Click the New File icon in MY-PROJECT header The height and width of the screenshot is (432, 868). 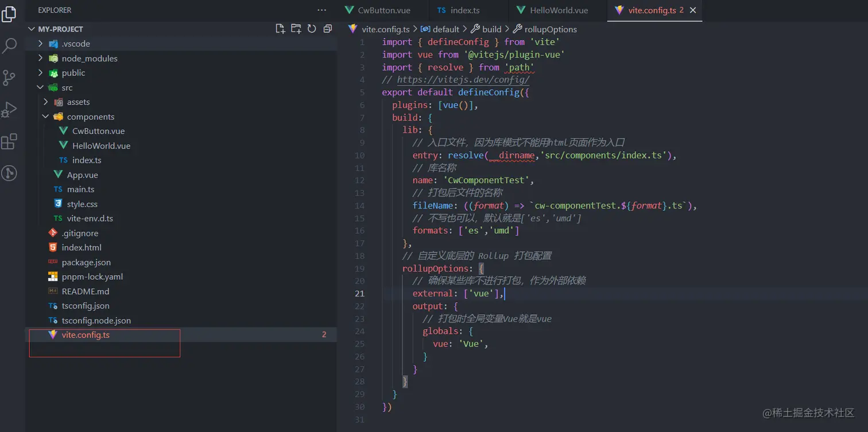(x=280, y=29)
